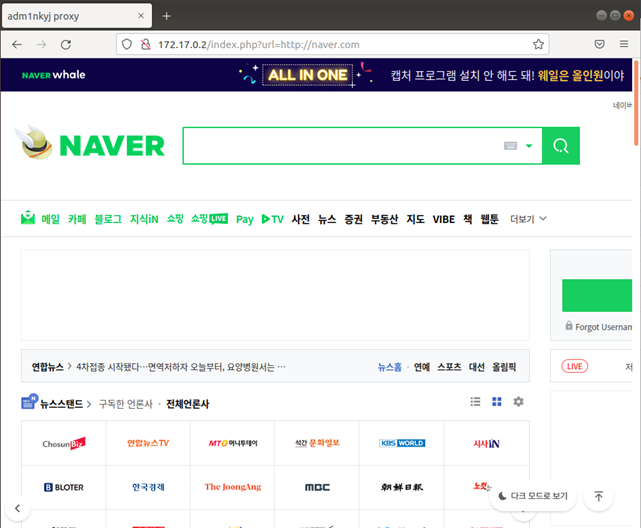The height and width of the screenshot is (528, 641).
Task: Open the 블로그 menu link
Action: (108, 219)
